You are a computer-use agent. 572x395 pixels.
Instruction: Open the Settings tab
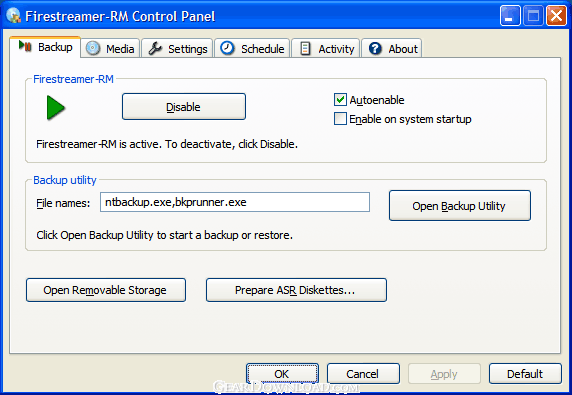tap(177, 49)
